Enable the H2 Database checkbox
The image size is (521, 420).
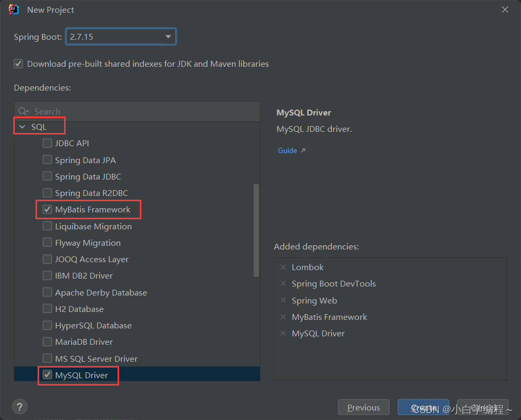click(x=47, y=309)
